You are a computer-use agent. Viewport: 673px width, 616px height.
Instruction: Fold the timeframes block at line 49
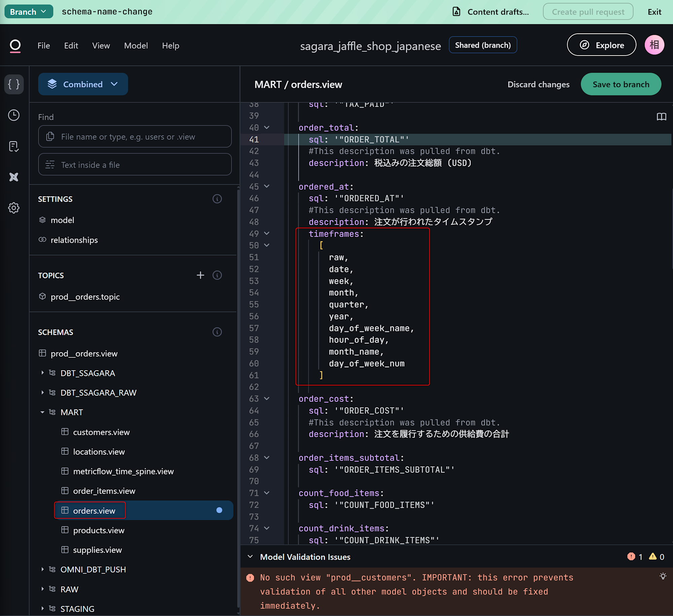[x=267, y=234]
